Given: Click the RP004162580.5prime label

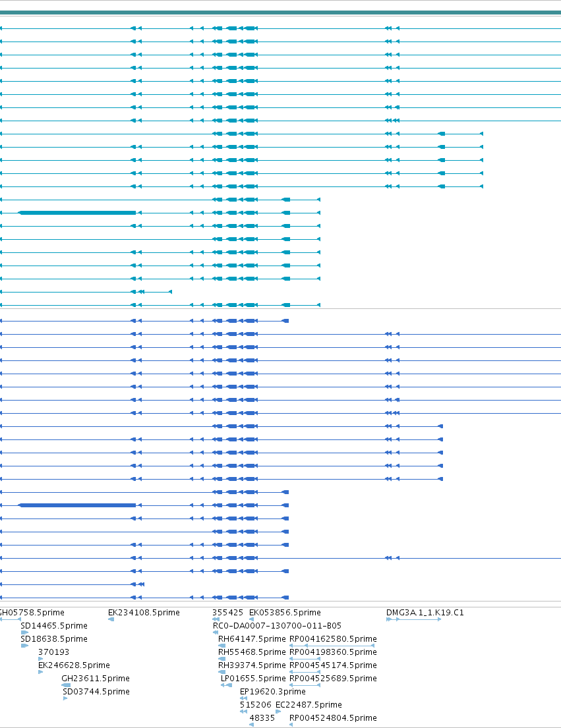Looking at the screenshot, I should (333, 639).
